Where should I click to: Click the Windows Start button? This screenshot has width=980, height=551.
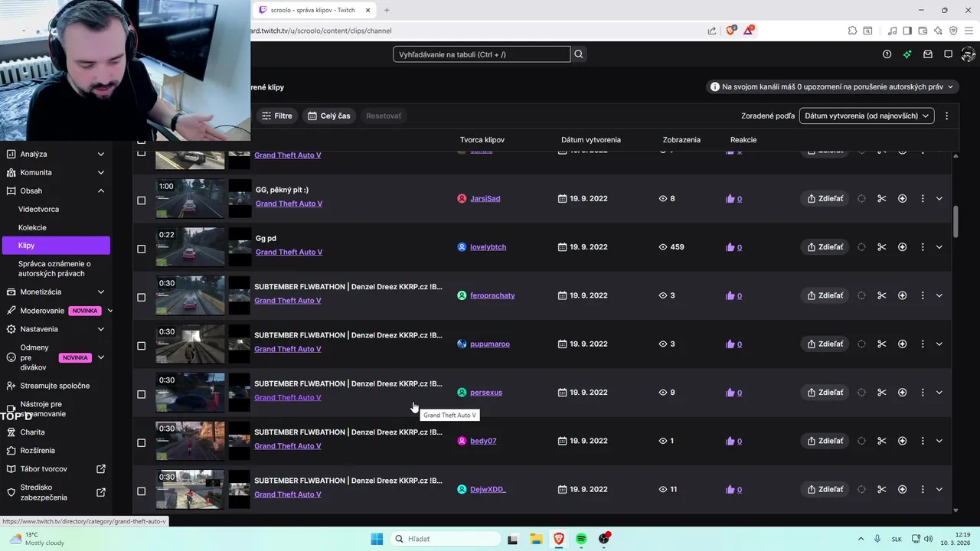pyautogui.click(x=377, y=539)
